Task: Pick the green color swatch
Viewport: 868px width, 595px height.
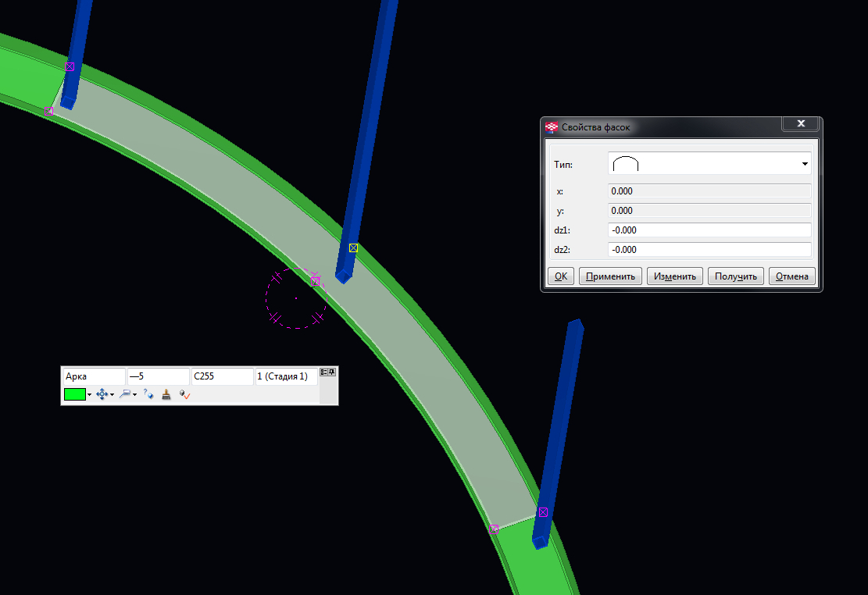Action: tap(74, 395)
